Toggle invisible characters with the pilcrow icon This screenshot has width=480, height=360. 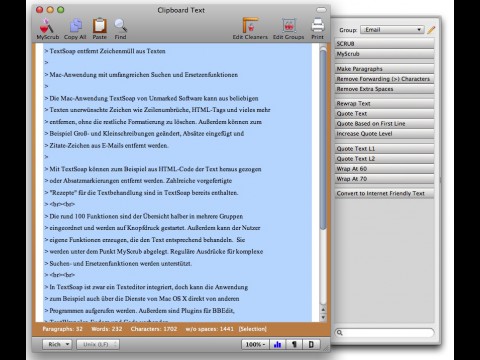point(294,344)
